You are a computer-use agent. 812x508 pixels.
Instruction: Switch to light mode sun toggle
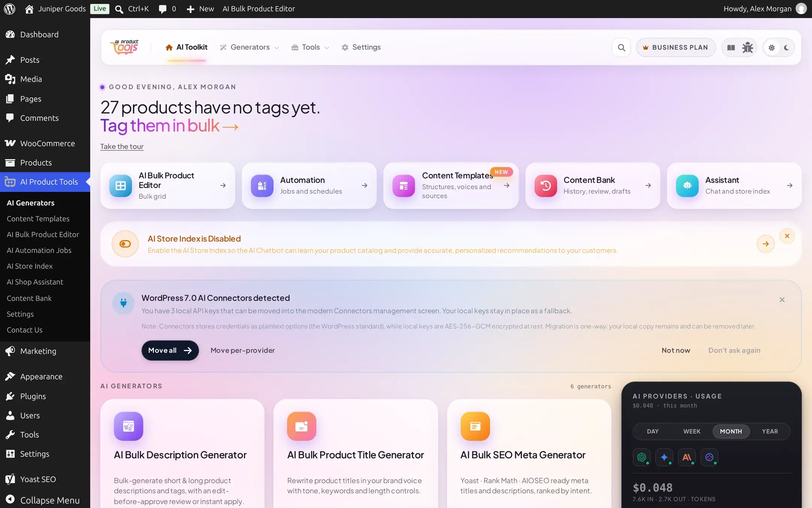click(x=771, y=47)
